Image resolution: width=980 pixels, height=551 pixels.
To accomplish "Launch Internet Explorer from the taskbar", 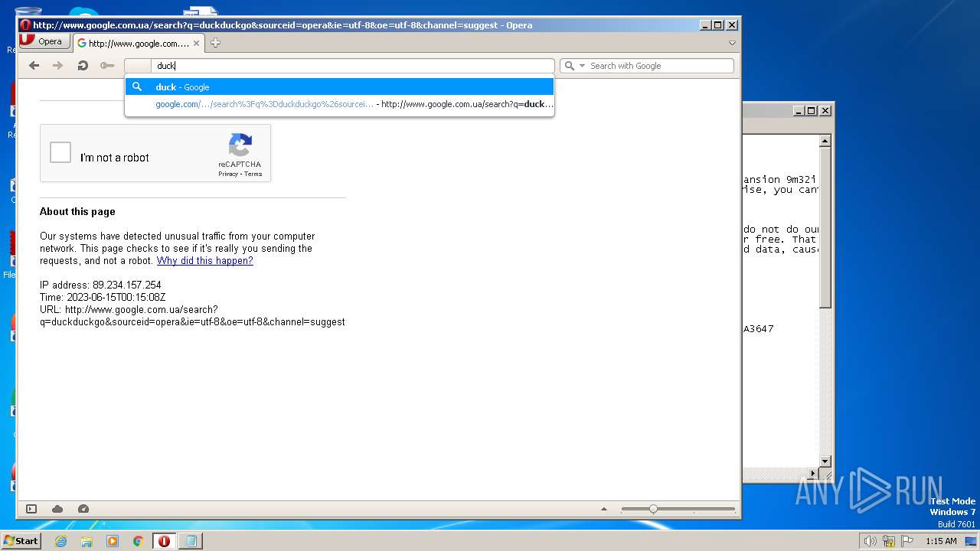I will click(x=60, y=541).
